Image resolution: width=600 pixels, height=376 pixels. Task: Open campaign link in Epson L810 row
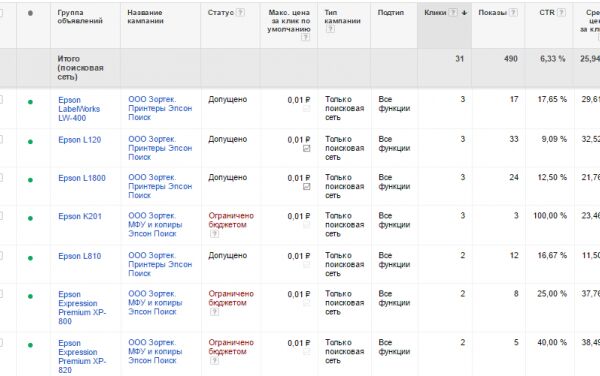pos(160,264)
